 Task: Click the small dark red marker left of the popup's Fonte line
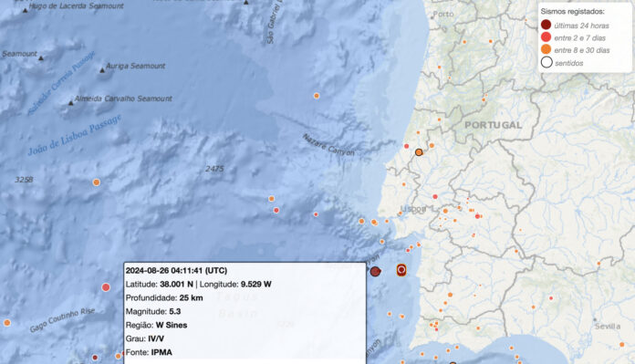click(x=95, y=358)
